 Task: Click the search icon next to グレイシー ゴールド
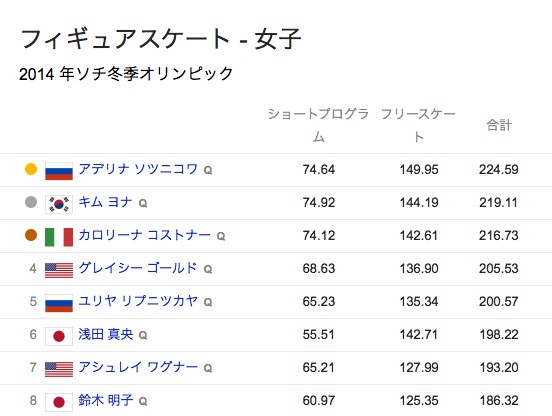pyautogui.click(x=208, y=270)
